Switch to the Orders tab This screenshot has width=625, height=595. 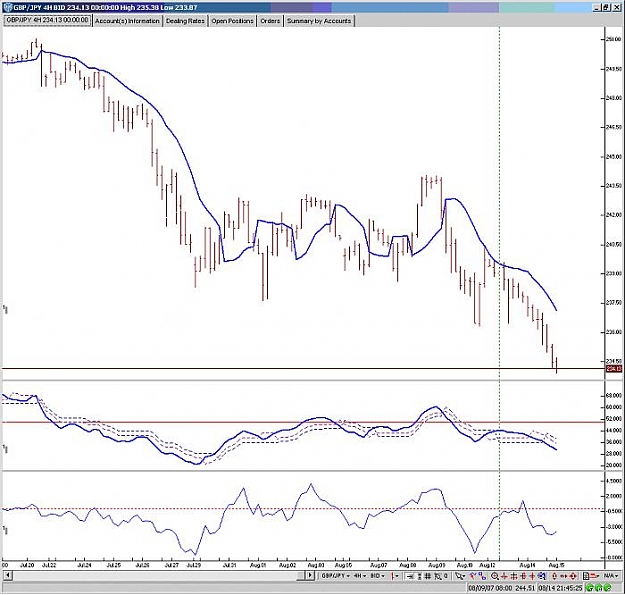[270, 21]
